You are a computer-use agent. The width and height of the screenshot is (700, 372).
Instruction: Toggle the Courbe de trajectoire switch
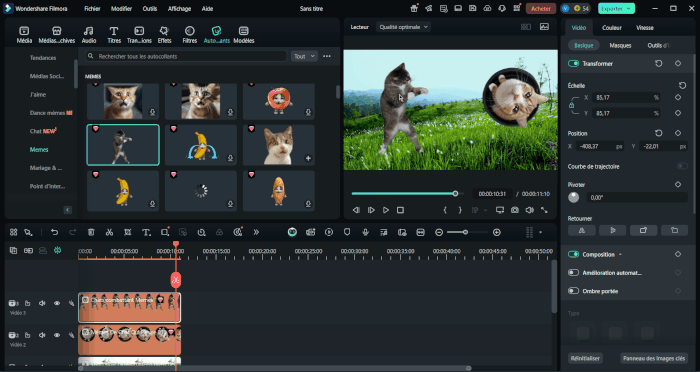click(682, 166)
